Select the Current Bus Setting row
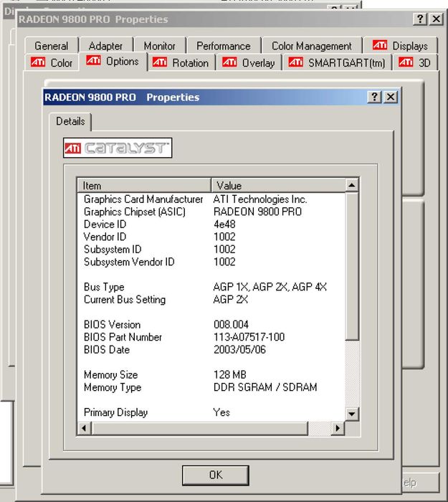Viewport: 448px width, 502px height. pyautogui.click(x=211, y=299)
